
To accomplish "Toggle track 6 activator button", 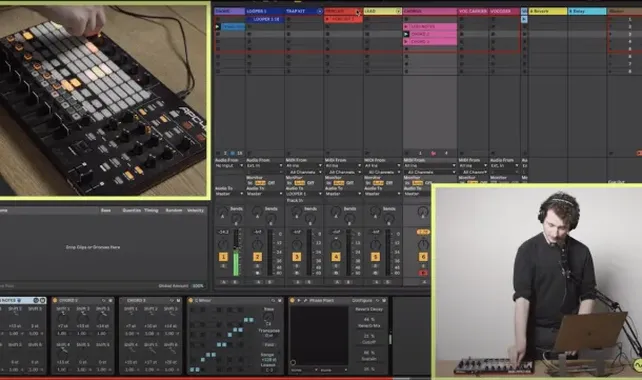I will [423, 257].
